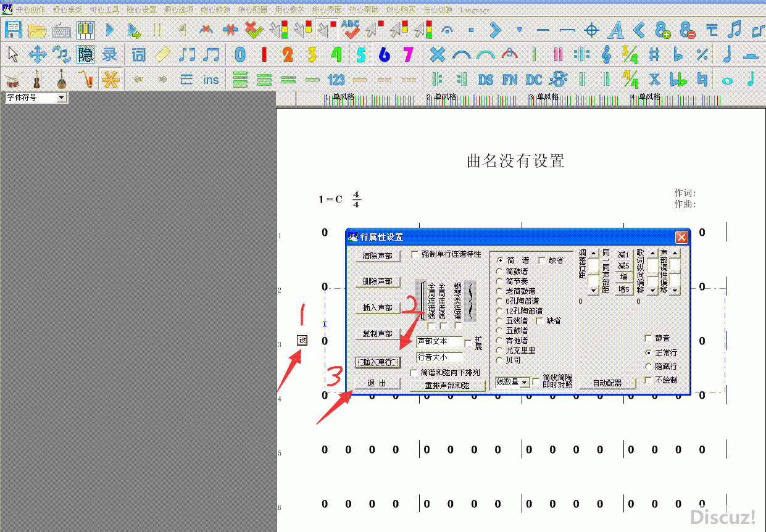Click the number 8 with green plus
Viewport: 766px width, 532px height.
click(x=664, y=29)
